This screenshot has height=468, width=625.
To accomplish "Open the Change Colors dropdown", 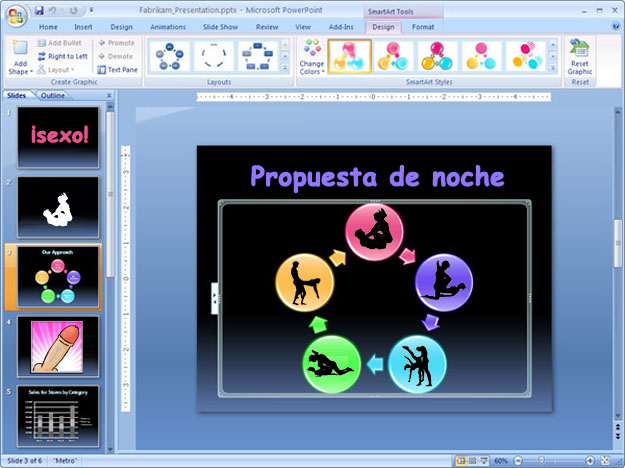I will coord(312,57).
